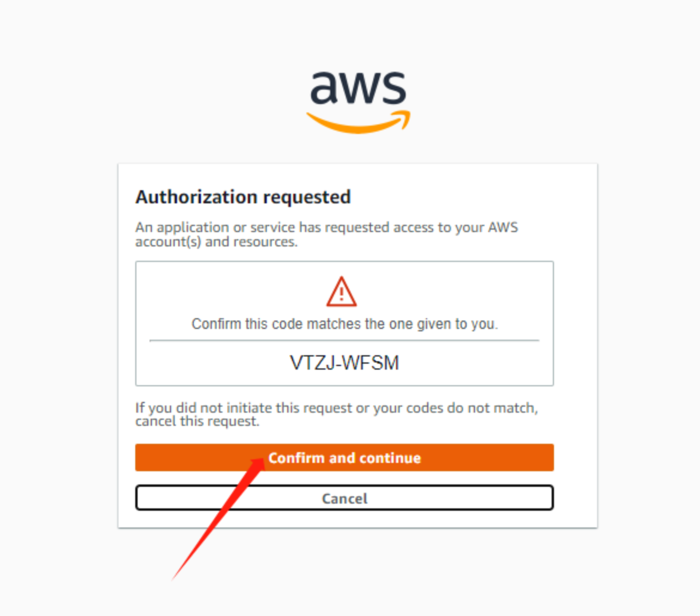Click the orange smile arrow under aws
The image size is (700, 616).
pos(358,121)
